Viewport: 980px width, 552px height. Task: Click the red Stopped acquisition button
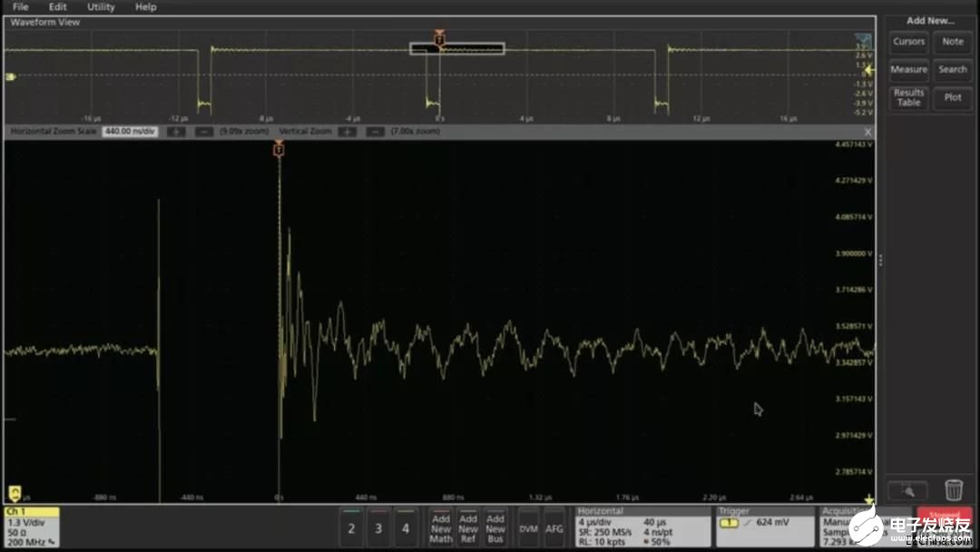point(945,515)
